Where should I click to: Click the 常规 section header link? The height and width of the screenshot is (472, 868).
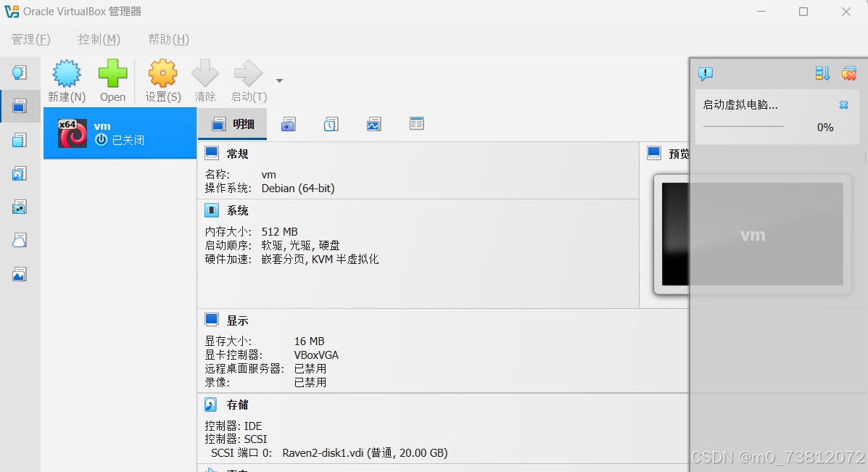coord(237,154)
